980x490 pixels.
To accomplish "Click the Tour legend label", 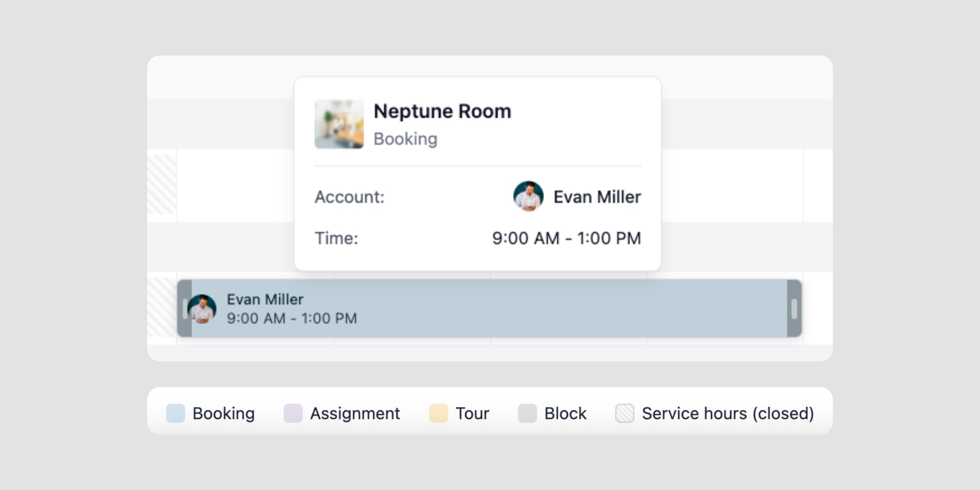I will pyautogui.click(x=472, y=413).
